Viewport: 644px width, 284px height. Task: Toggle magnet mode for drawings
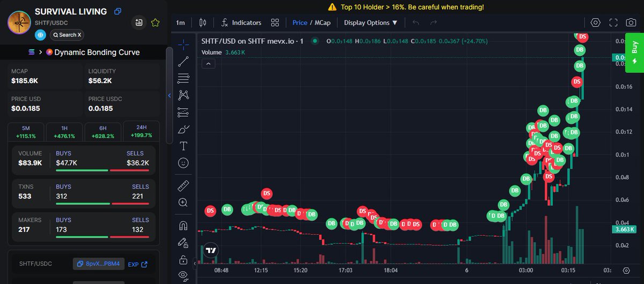pyautogui.click(x=184, y=226)
